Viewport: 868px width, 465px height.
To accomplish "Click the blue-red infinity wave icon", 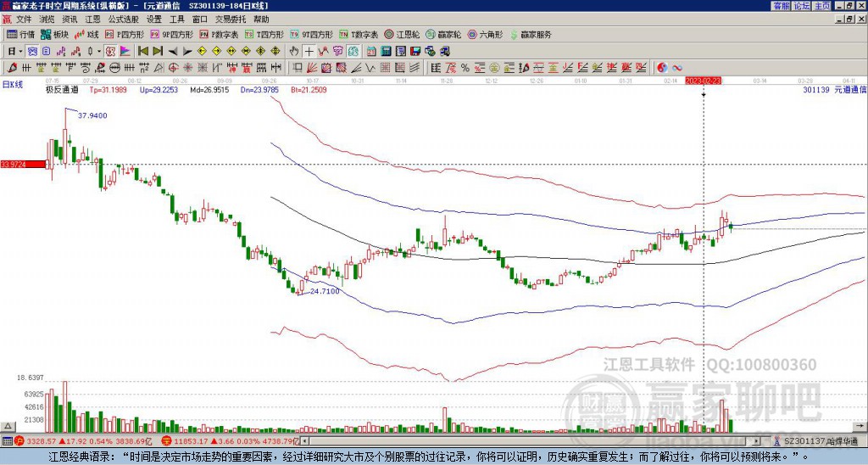I will (677, 68).
